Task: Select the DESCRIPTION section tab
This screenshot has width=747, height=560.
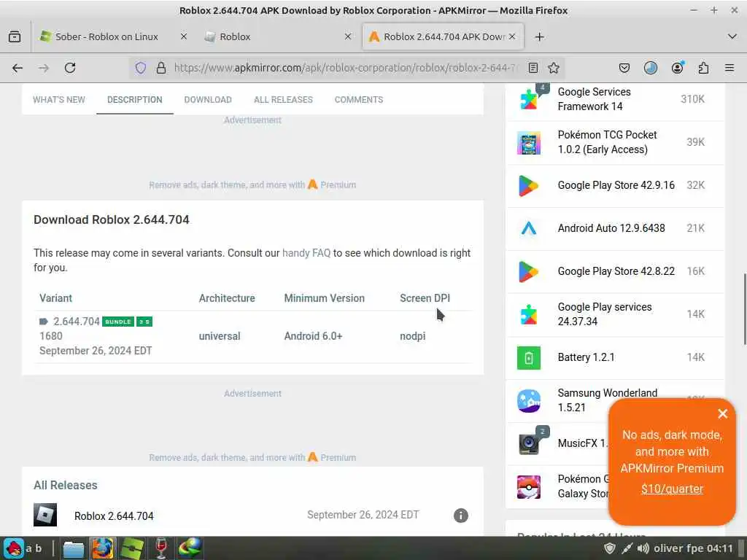Action: (135, 99)
